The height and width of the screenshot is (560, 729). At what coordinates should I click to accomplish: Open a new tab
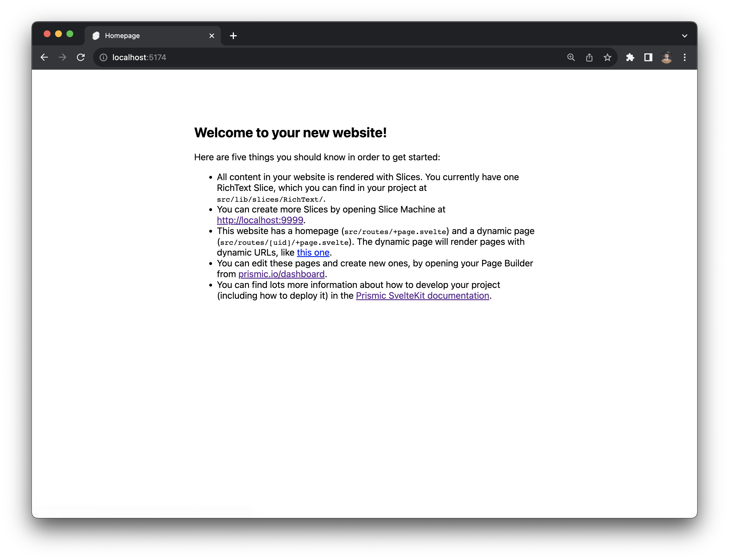(233, 36)
